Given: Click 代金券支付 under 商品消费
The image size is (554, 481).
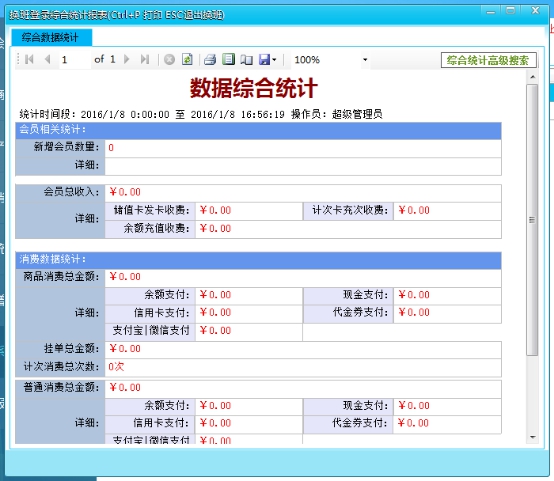Looking at the screenshot, I should click(x=360, y=312).
